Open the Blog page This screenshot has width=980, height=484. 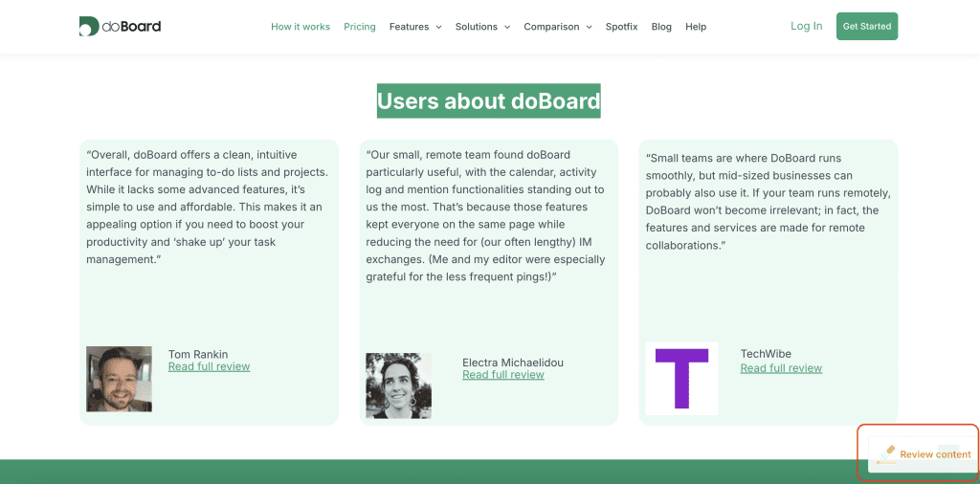pos(661,27)
